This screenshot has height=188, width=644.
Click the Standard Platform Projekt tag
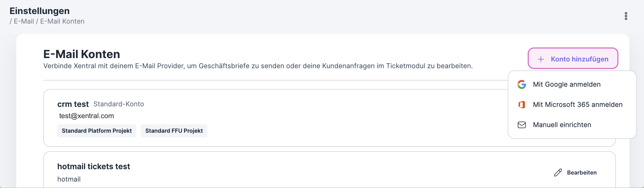point(97,131)
